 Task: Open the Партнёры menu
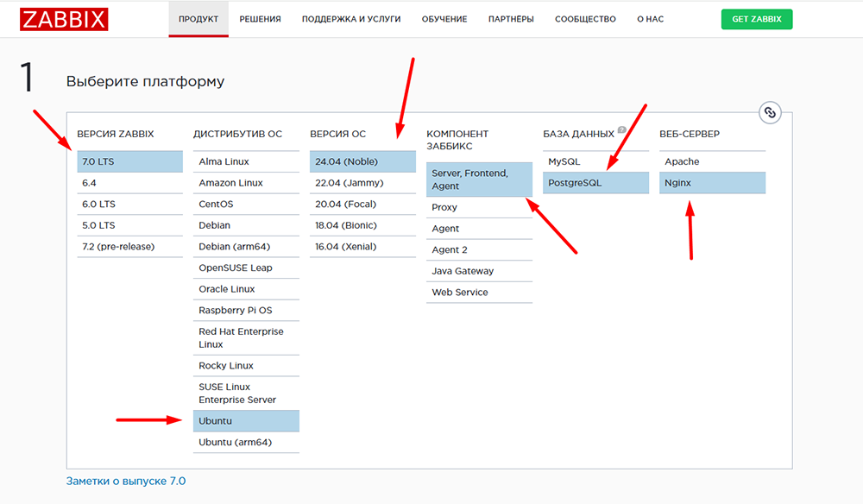[x=511, y=19]
